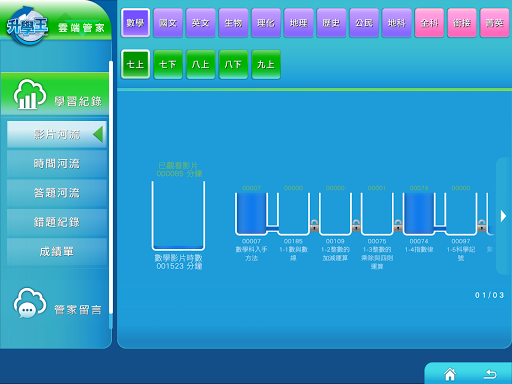
Task: Click the back arrow icon
Action: [490, 374]
